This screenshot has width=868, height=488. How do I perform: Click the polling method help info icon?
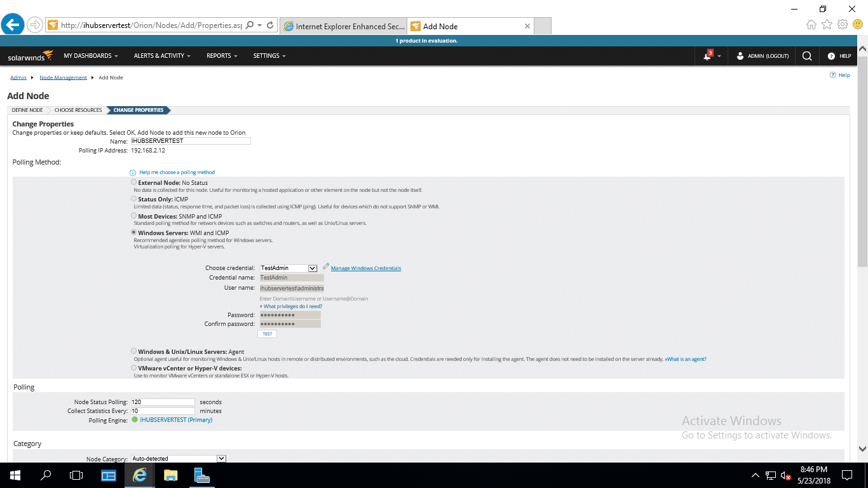click(133, 173)
